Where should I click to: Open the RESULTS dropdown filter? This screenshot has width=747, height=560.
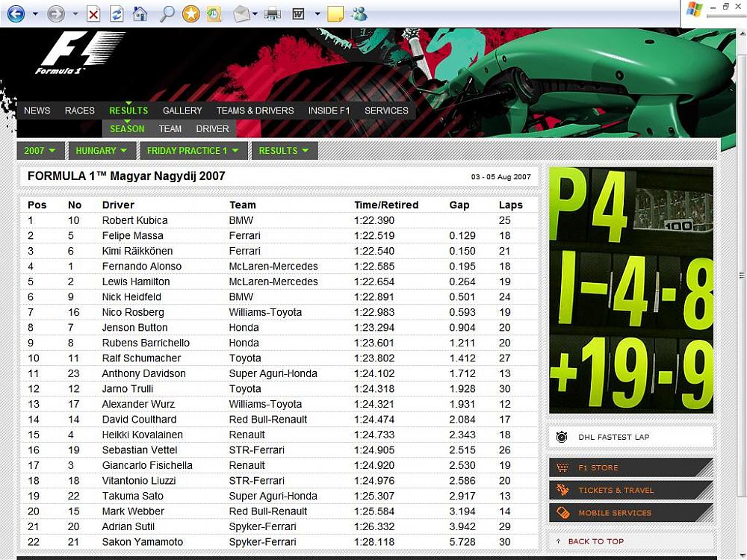pos(284,151)
